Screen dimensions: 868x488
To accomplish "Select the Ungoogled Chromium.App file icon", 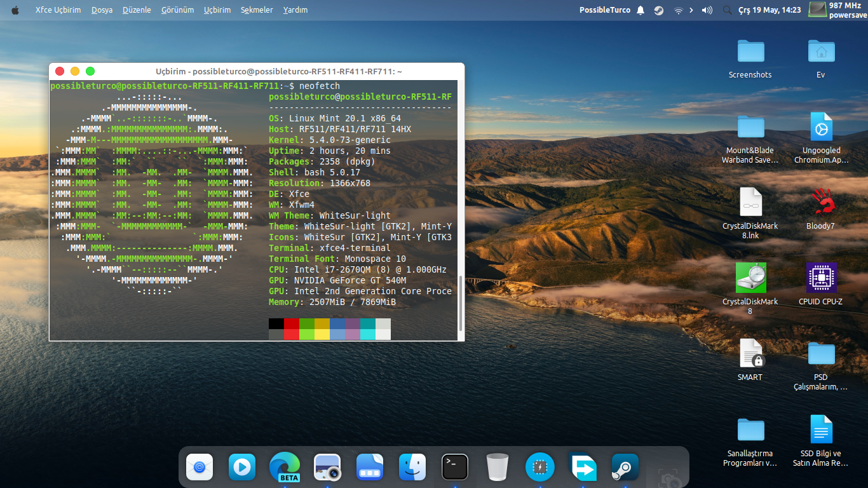I will click(x=821, y=139).
